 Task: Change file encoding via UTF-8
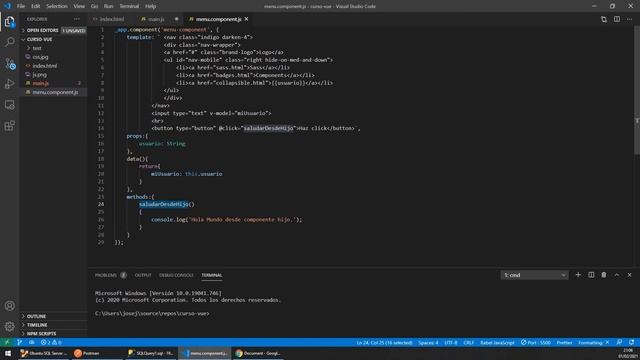click(x=451, y=342)
